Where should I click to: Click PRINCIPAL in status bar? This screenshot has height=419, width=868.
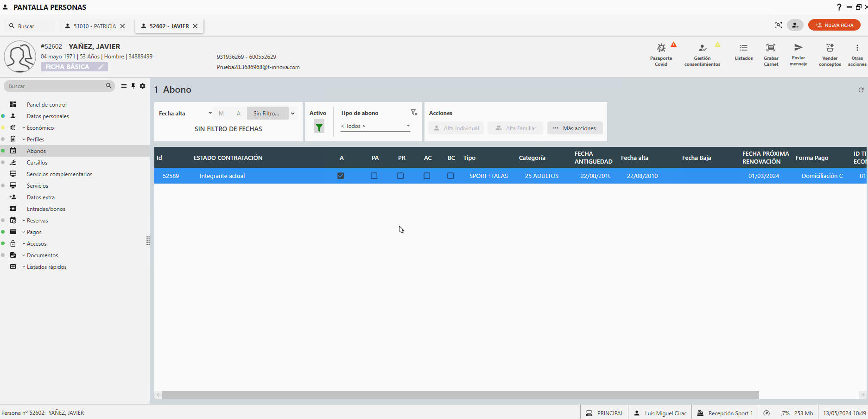(x=605, y=413)
